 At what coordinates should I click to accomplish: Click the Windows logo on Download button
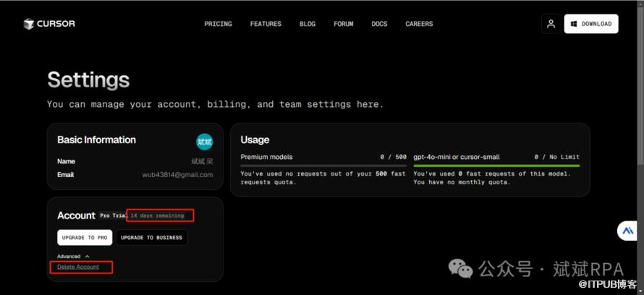click(573, 24)
